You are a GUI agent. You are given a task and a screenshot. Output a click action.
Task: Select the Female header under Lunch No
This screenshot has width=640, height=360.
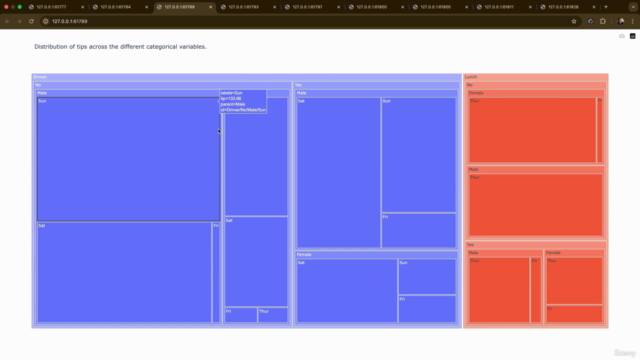tap(536, 93)
